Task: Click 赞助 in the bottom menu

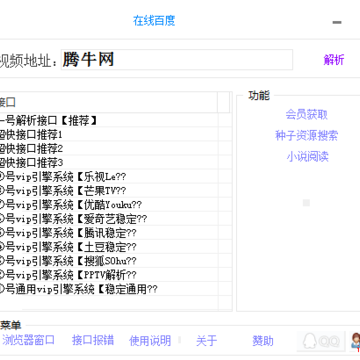Action: coord(263,341)
